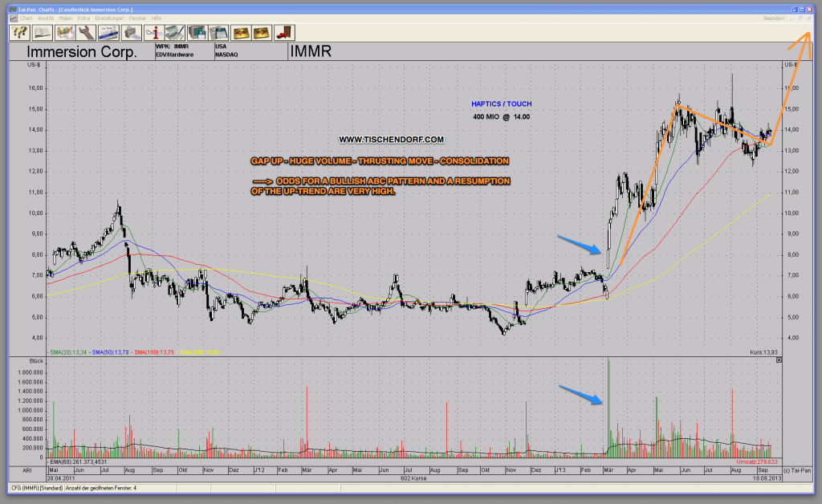Open the Help question-mark tool
Screen dimensions: 822x504
pyautogui.click(x=18, y=32)
